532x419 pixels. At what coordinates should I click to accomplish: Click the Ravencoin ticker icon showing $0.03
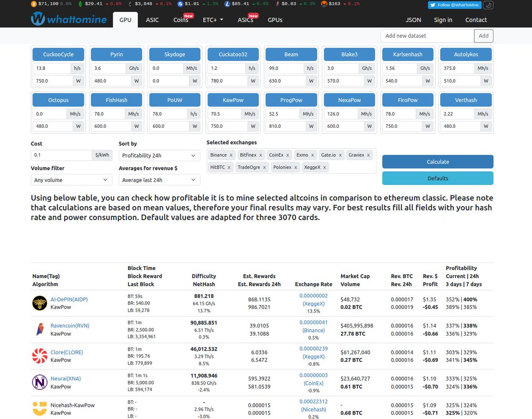coord(277,4)
